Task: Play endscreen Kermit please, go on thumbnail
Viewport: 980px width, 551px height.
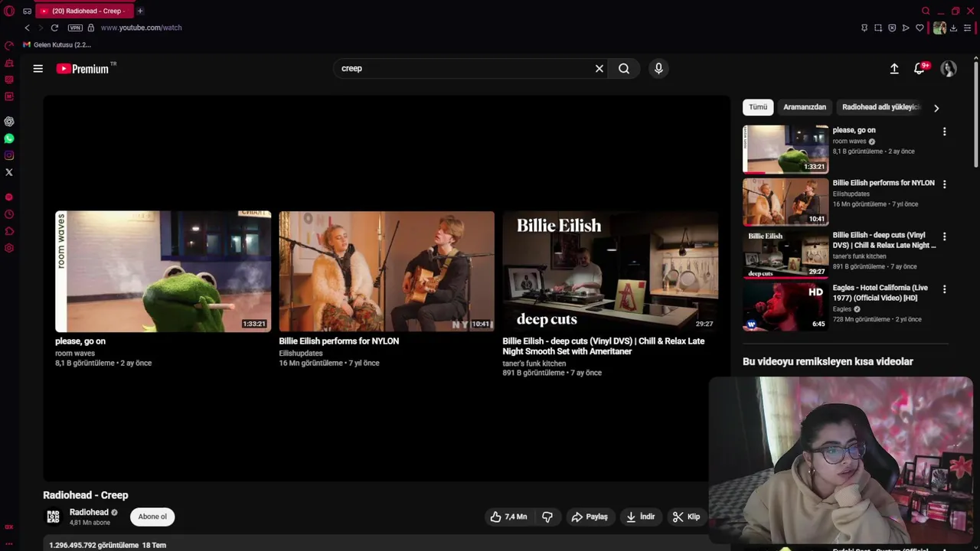Action: point(163,272)
